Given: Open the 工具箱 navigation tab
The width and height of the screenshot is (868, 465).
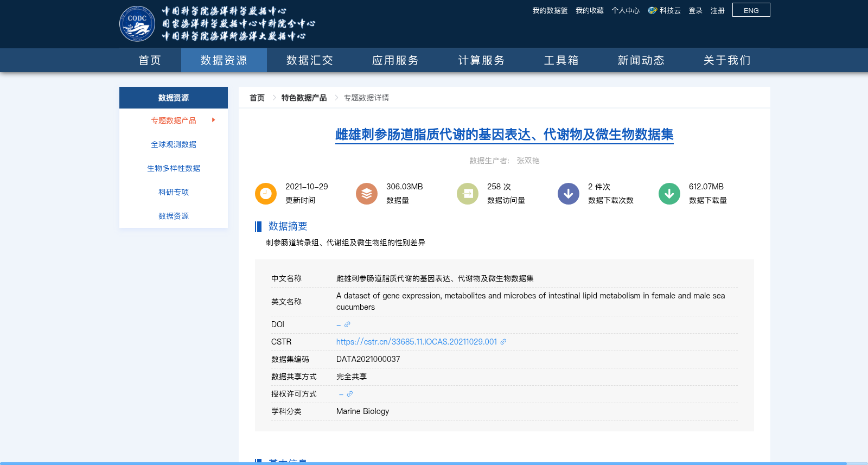Looking at the screenshot, I should coord(561,60).
